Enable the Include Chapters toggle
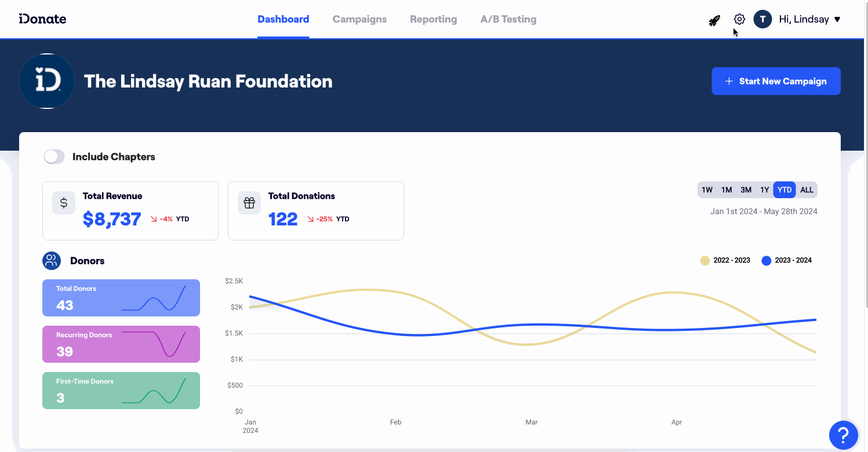This screenshot has width=868, height=452. 55,156
